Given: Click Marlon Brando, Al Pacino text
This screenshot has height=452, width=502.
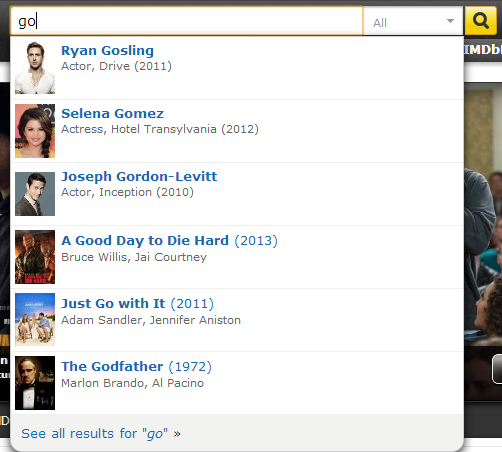Looking at the screenshot, I should click(132, 383).
